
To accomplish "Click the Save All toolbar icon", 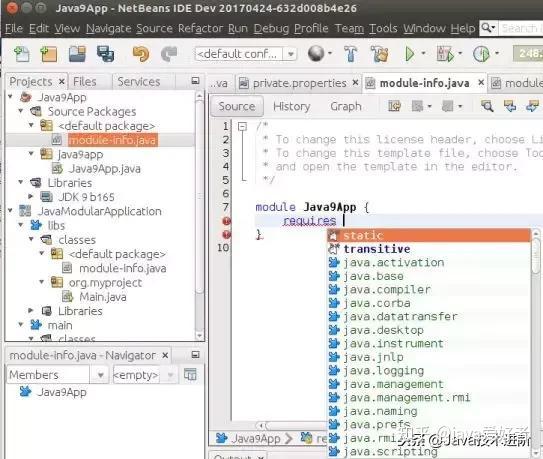I will [x=105, y=54].
